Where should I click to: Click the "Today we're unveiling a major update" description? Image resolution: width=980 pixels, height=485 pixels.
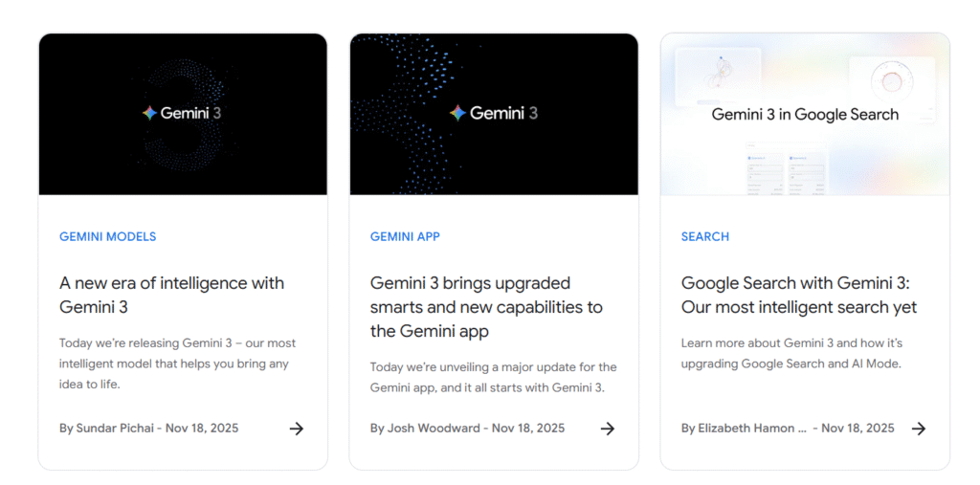pos(493,377)
